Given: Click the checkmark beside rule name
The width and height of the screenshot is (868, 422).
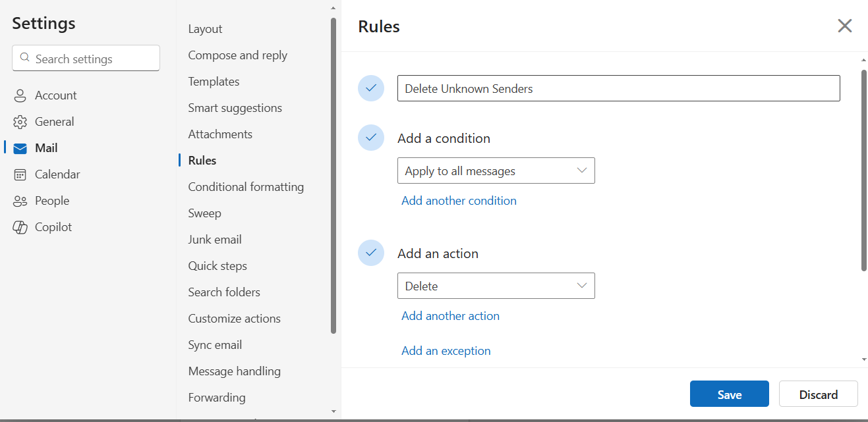Looking at the screenshot, I should 371,88.
